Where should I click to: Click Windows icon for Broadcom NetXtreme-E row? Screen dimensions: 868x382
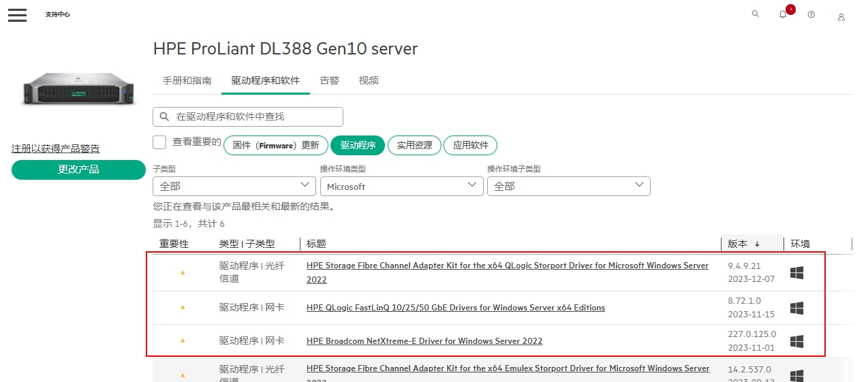(796, 340)
